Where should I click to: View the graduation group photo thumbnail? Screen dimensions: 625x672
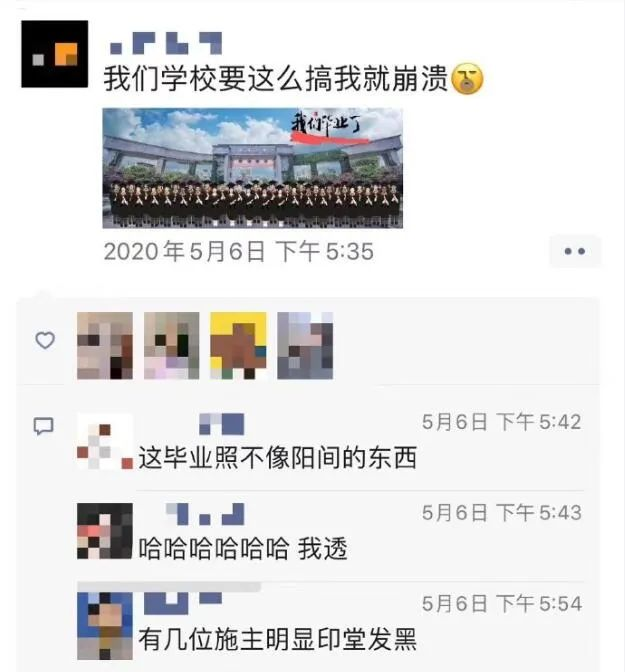(252, 168)
